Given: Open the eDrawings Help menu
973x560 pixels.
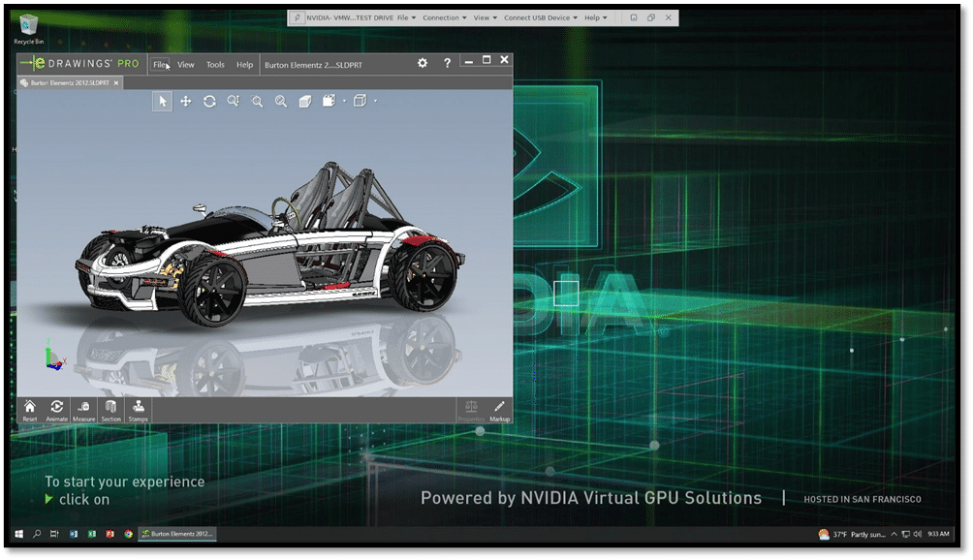Looking at the screenshot, I should (x=244, y=65).
